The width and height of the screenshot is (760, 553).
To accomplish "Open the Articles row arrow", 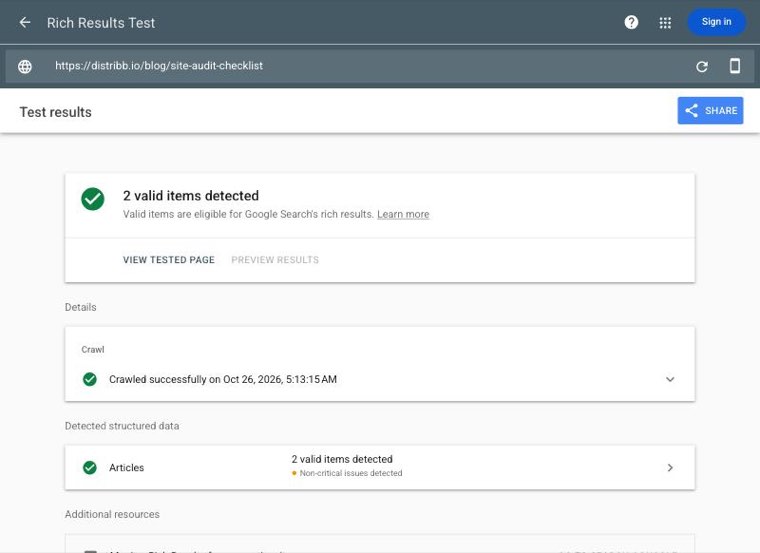I will [670, 467].
